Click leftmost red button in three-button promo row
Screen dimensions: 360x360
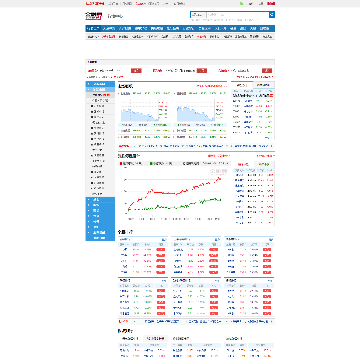tap(136, 70)
